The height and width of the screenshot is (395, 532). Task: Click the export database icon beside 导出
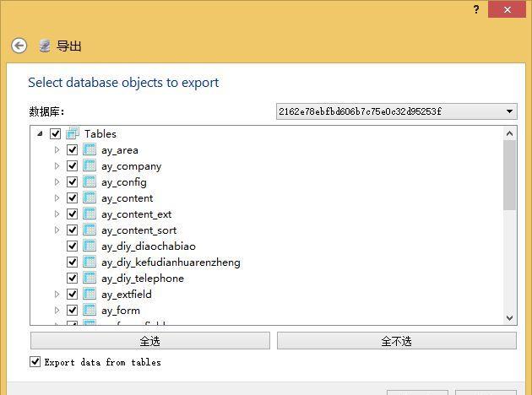(x=44, y=46)
